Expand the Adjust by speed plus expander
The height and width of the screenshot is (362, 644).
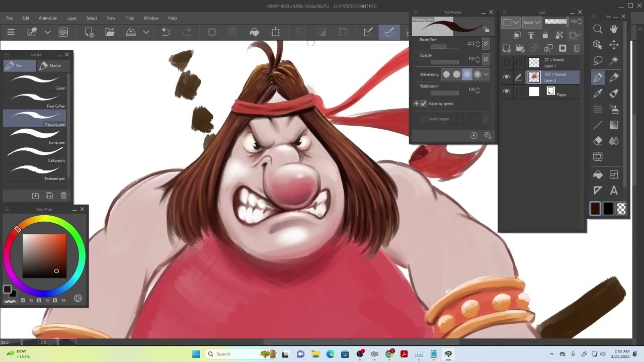[416, 104]
